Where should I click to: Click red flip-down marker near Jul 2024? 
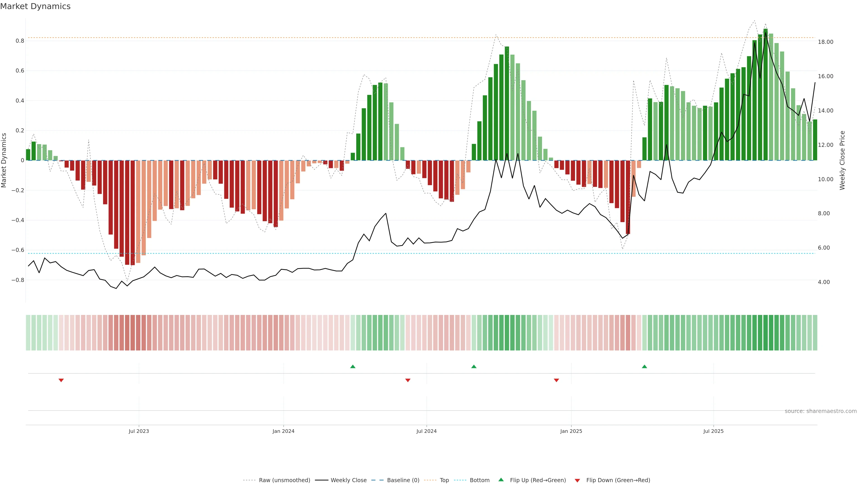click(x=408, y=380)
